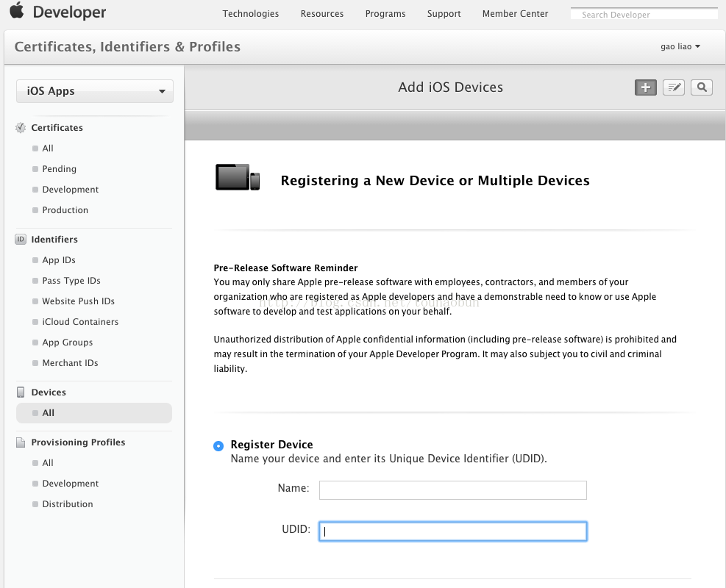Open the Resources menu
This screenshot has height=588, width=726.
pos(321,14)
